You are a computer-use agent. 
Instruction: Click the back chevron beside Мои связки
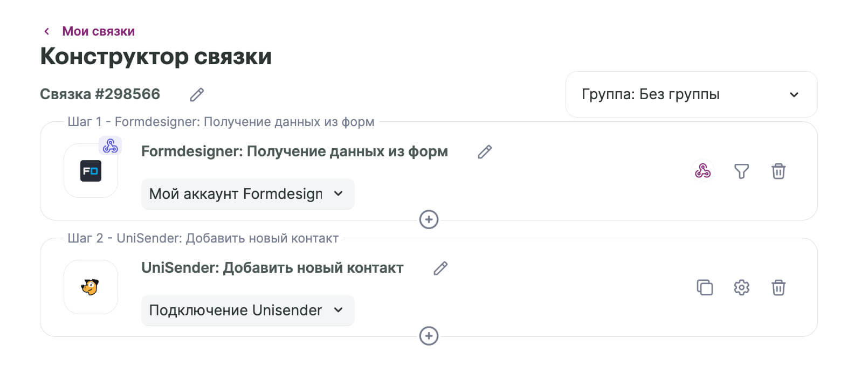coord(47,31)
